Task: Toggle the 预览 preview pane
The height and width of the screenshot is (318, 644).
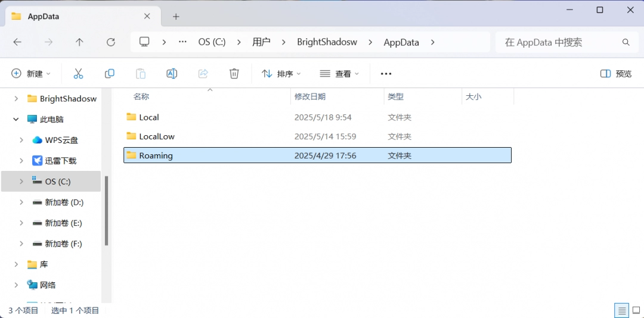Action: pyautogui.click(x=615, y=73)
